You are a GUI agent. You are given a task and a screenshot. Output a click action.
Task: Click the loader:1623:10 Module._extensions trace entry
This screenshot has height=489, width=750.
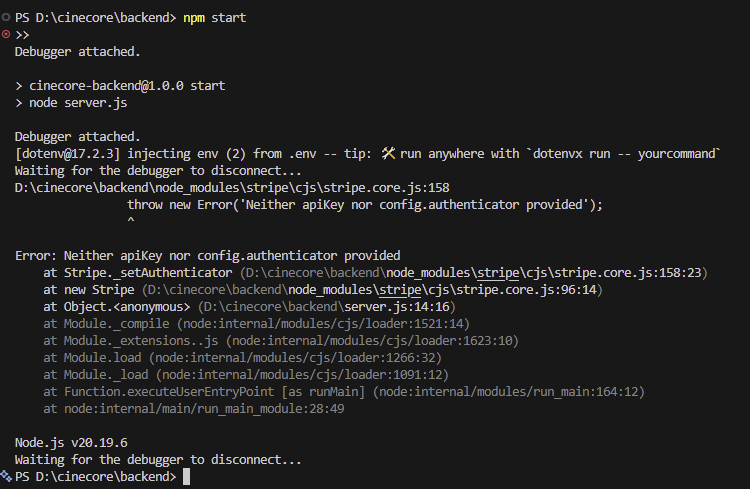click(x=330, y=341)
